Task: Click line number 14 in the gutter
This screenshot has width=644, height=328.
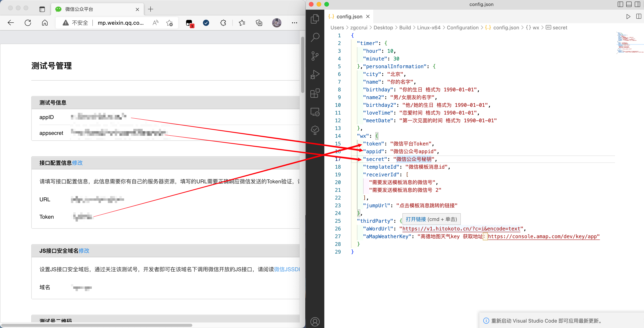Action: 338,136
